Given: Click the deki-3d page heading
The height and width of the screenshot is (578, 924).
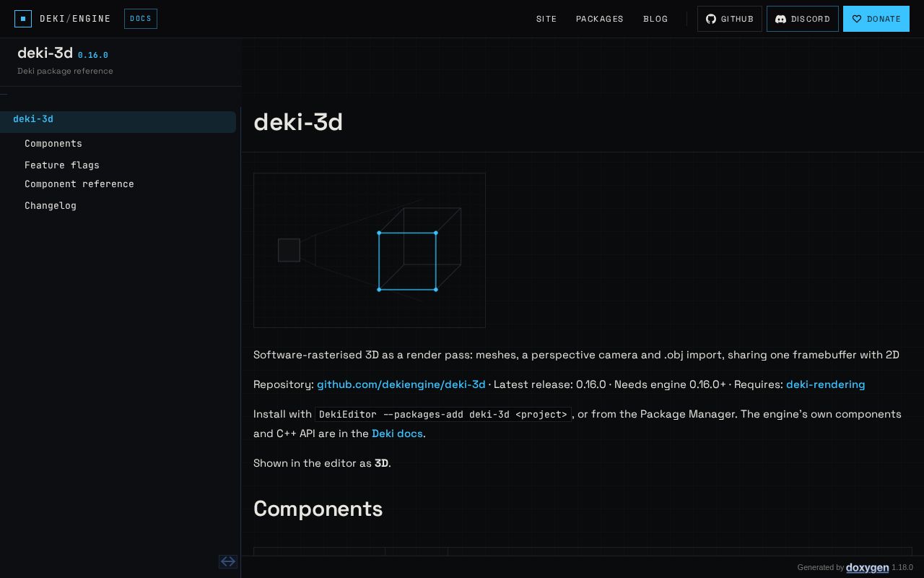Looking at the screenshot, I should tap(298, 122).
